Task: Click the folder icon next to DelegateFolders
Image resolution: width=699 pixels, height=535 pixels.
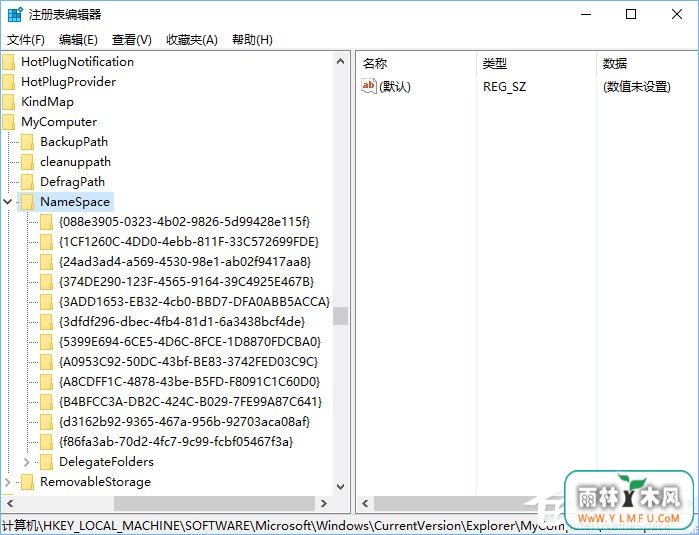Action: point(46,462)
